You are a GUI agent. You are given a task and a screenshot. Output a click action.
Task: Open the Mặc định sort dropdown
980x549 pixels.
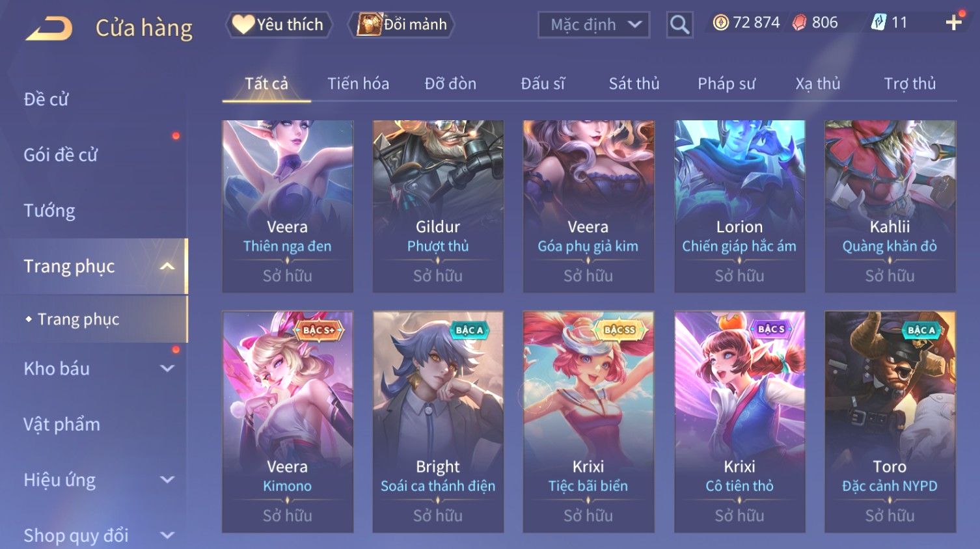[593, 25]
